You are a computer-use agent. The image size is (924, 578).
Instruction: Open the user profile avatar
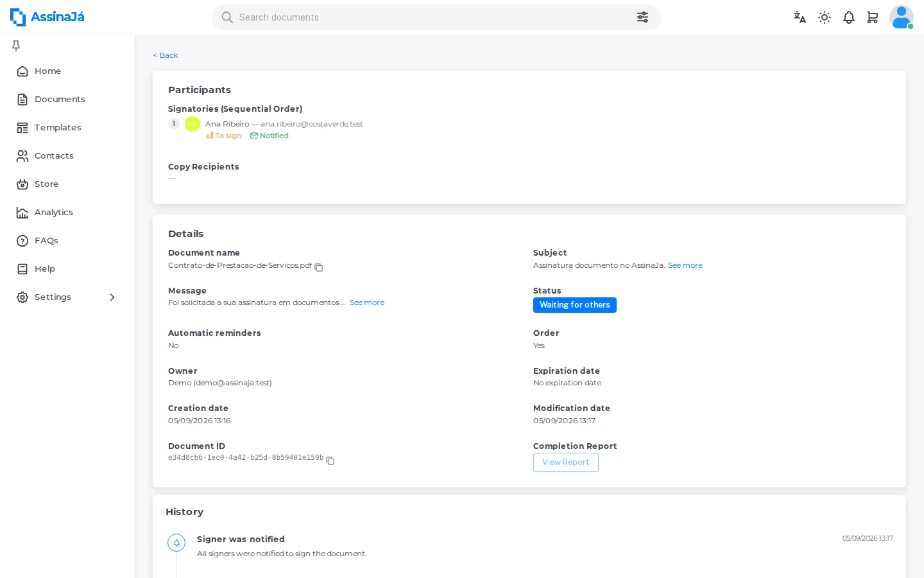pyautogui.click(x=901, y=17)
